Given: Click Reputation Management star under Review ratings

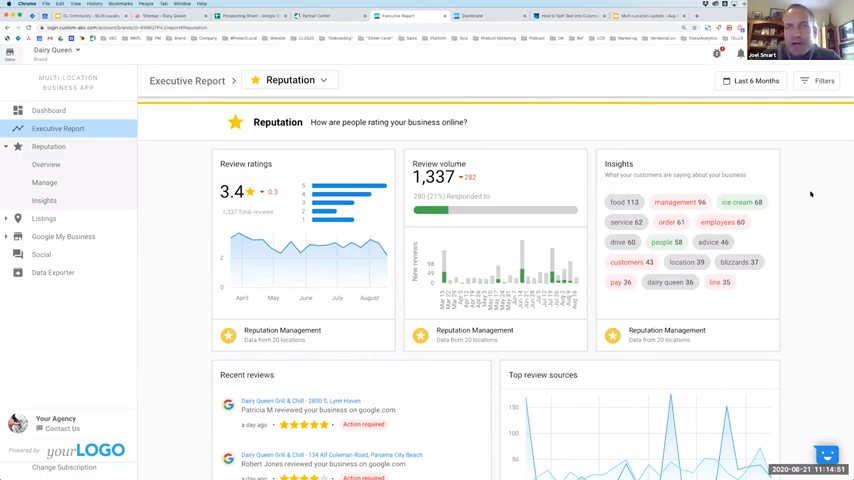Looking at the screenshot, I should (228, 335).
